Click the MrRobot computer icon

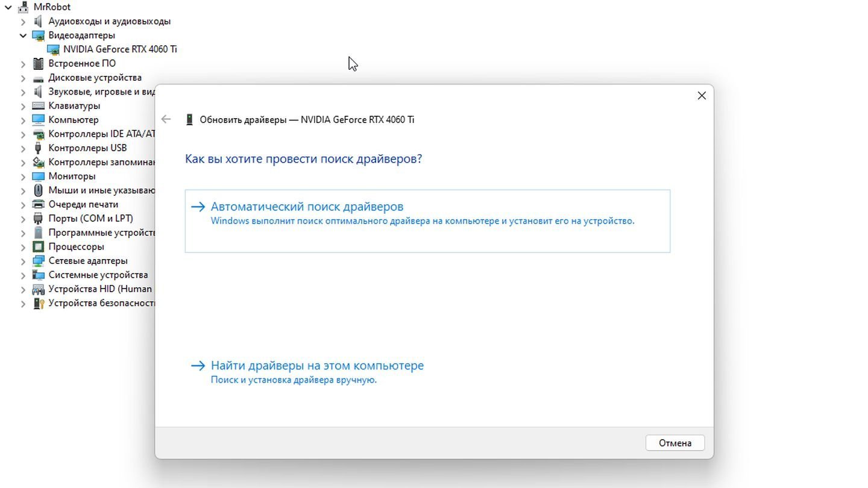[x=24, y=7]
